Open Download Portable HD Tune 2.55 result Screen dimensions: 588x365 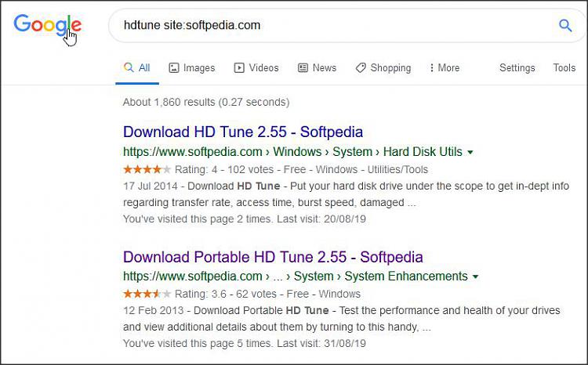click(x=273, y=257)
